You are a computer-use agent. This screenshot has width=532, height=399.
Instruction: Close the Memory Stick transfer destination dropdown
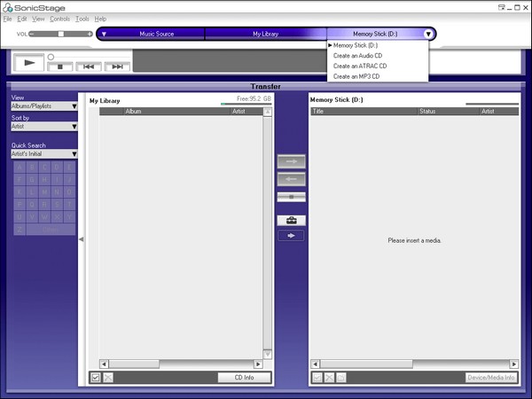click(x=428, y=34)
